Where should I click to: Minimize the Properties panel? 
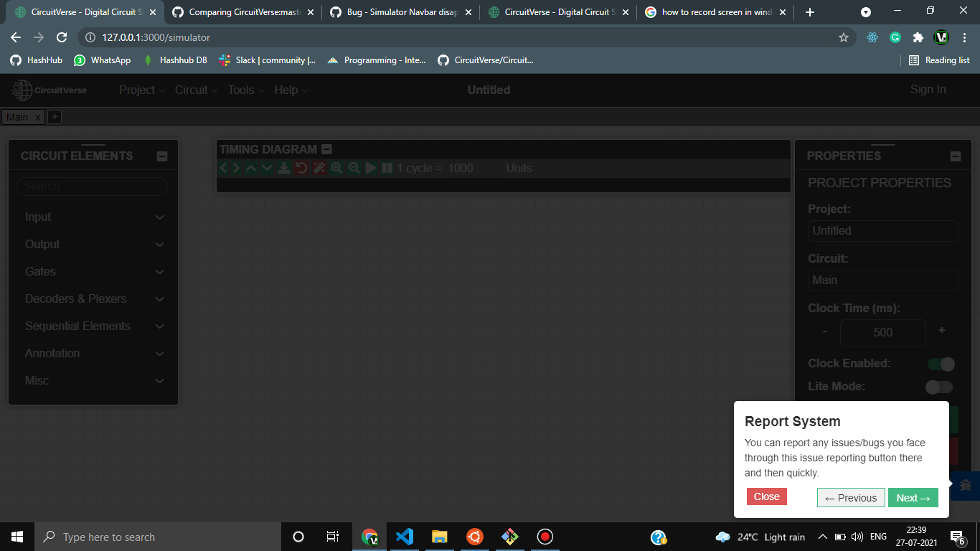pos(955,156)
